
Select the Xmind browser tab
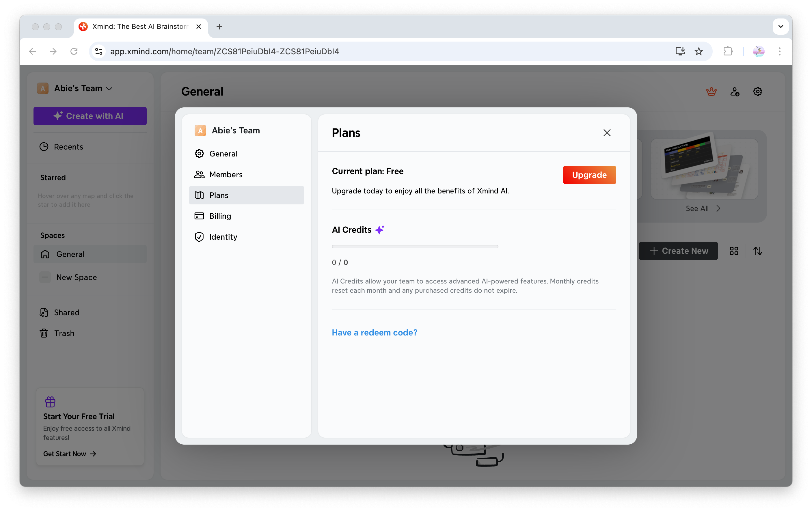click(141, 26)
